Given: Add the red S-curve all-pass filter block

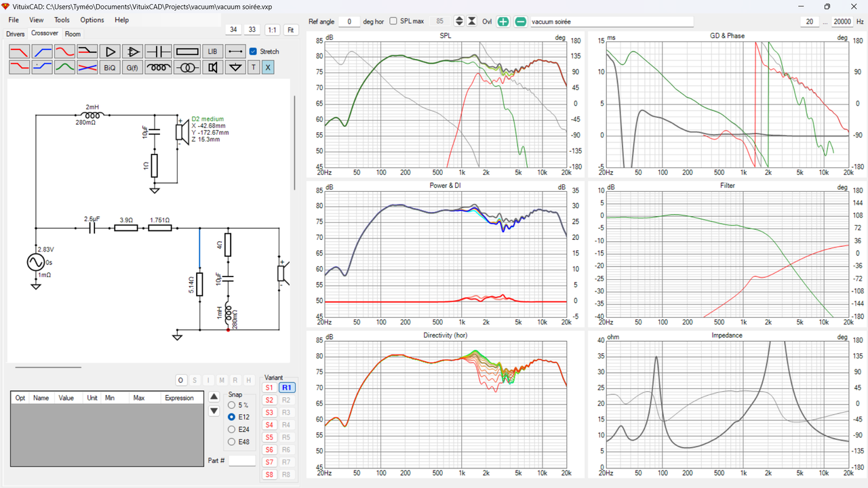Looking at the screenshot, I should pos(64,52).
